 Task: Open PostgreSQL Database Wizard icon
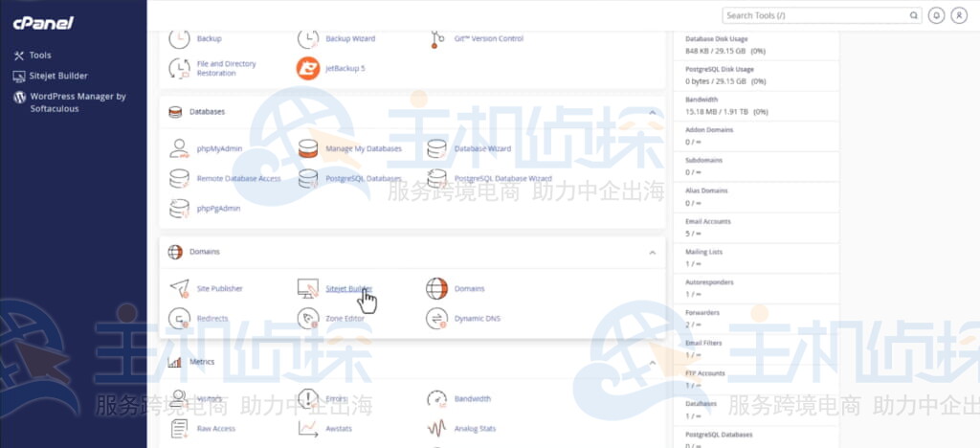tap(436, 179)
